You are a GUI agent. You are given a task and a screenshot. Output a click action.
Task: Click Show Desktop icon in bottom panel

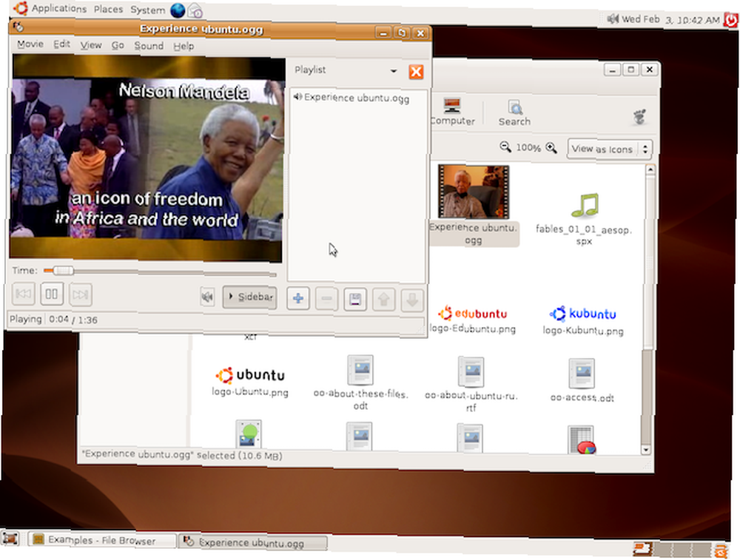click(x=10, y=539)
